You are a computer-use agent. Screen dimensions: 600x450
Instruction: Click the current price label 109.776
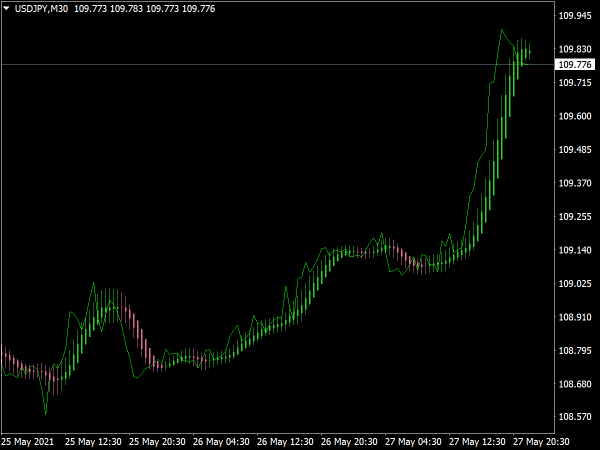click(x=575, y=65)
